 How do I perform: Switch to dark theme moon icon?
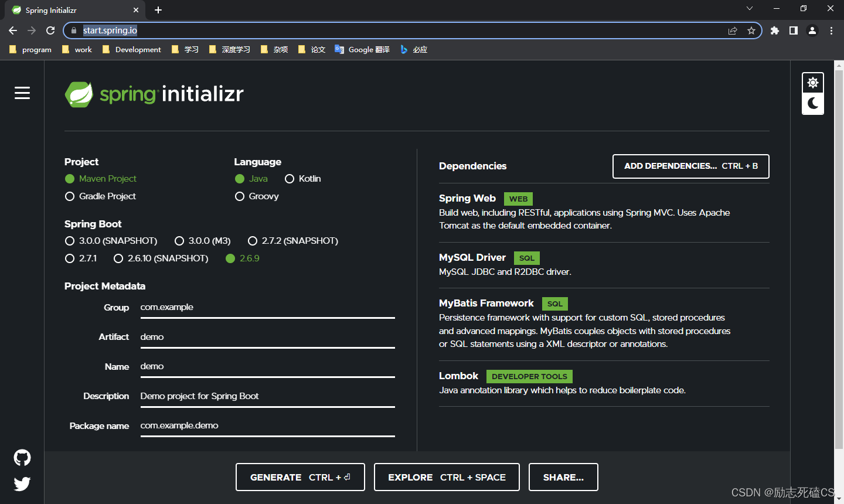(813, 104)
